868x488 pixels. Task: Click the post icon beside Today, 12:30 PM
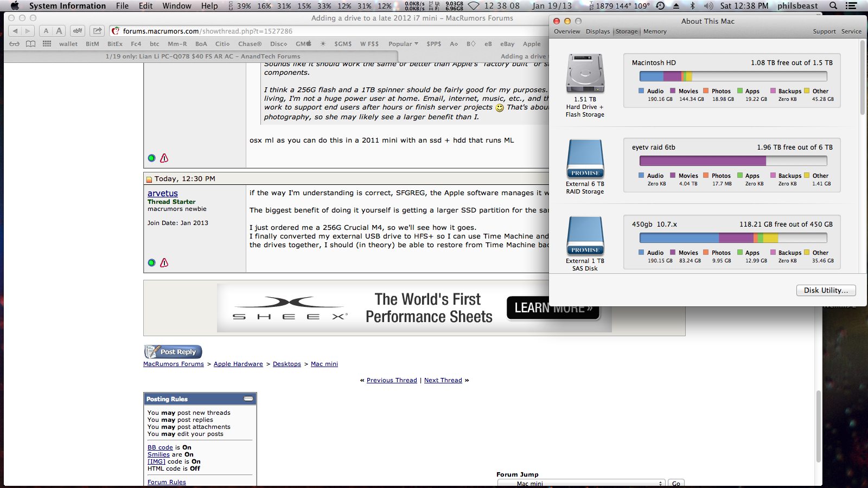149,179
